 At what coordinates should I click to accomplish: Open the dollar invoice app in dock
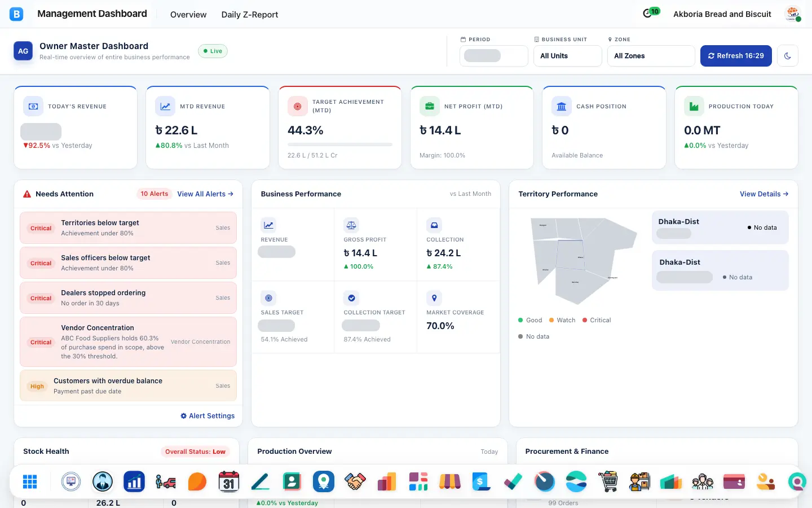(x=482, y=481)
